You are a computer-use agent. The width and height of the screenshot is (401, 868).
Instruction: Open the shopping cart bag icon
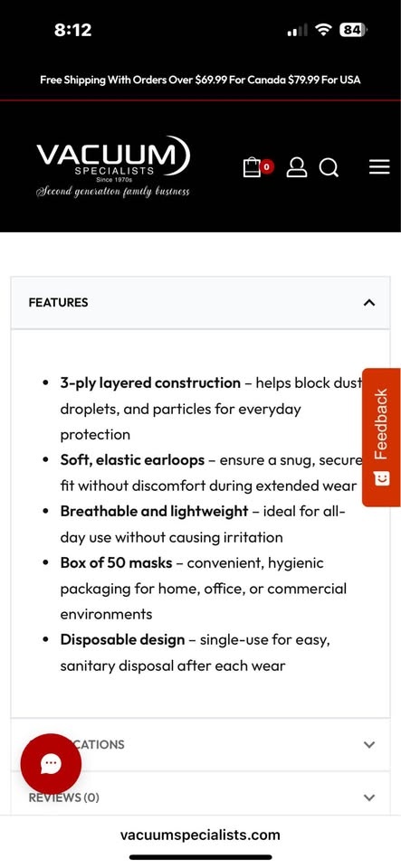pos(252,167)
